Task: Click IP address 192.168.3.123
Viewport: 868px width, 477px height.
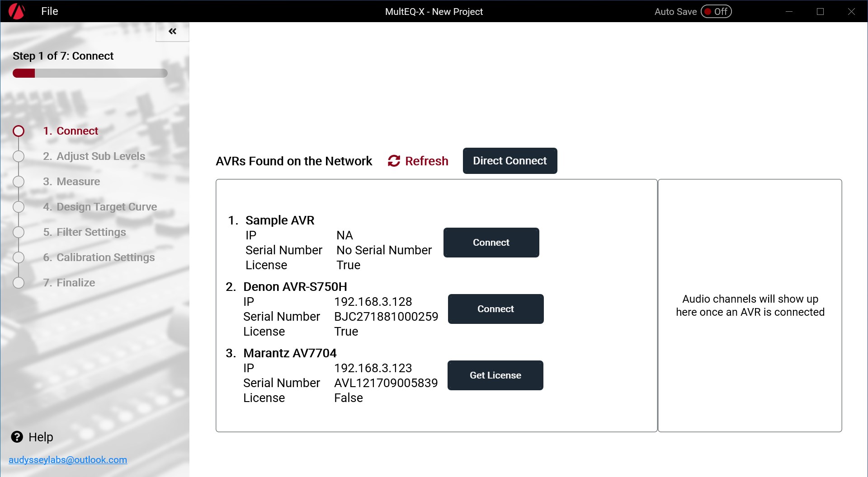Action: [x=373, y=368]
